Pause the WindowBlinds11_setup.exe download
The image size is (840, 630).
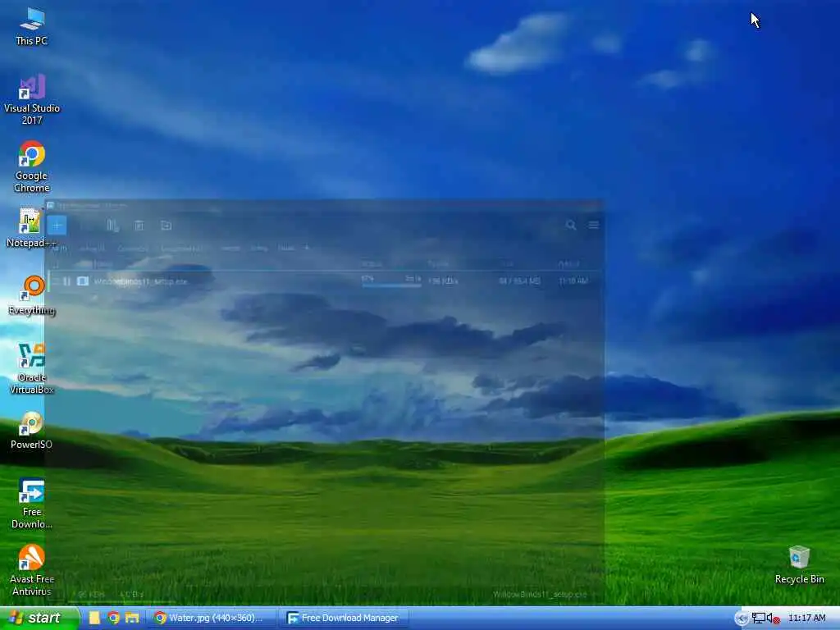(x=67, y=281)
